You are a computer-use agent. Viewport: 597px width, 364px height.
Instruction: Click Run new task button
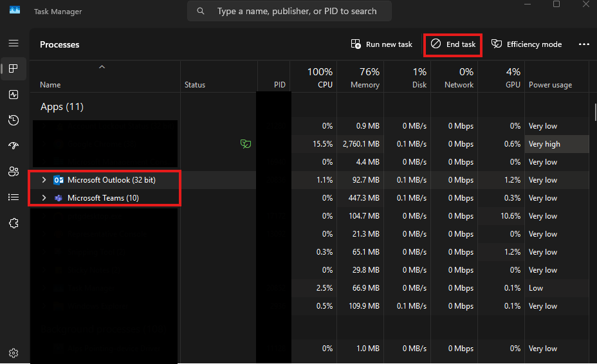click(381, 44)
